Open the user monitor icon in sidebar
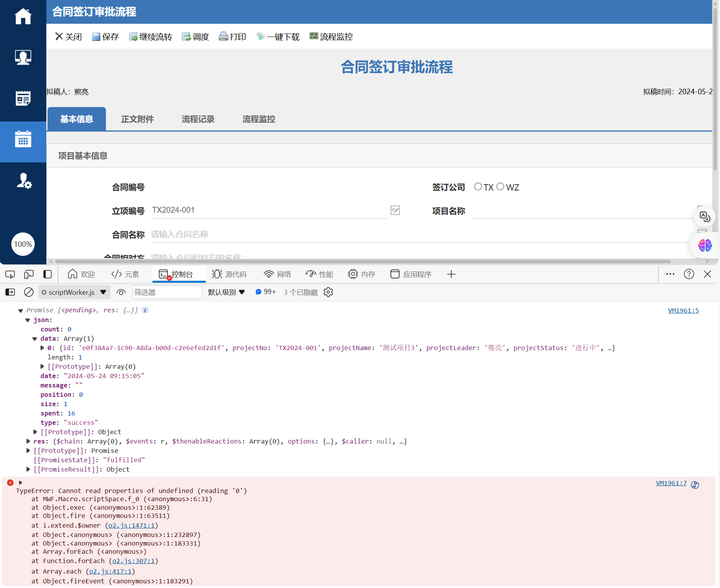 23,57
